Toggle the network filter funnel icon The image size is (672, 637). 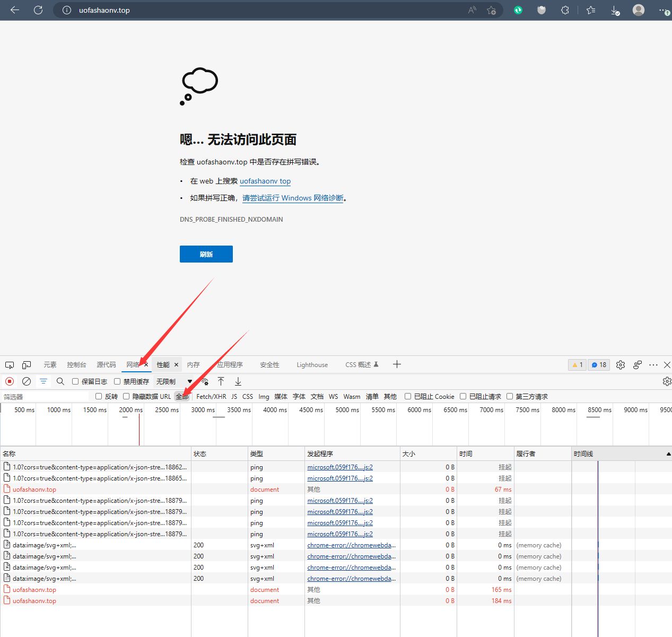click(43, 381)
